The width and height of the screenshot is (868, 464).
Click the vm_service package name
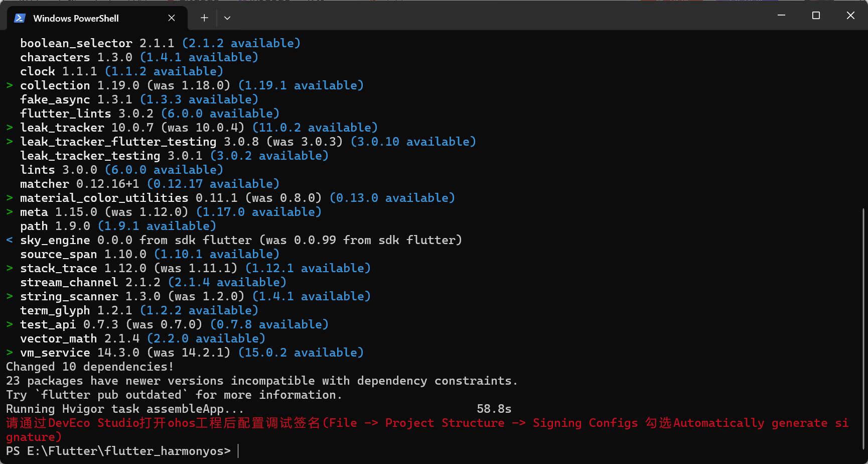click(x=55, y=353)
